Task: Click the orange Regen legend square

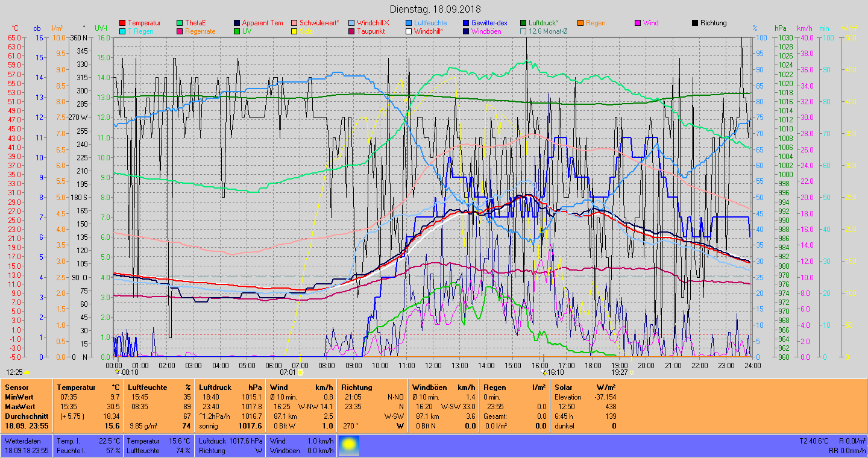Action: (580, 23)
